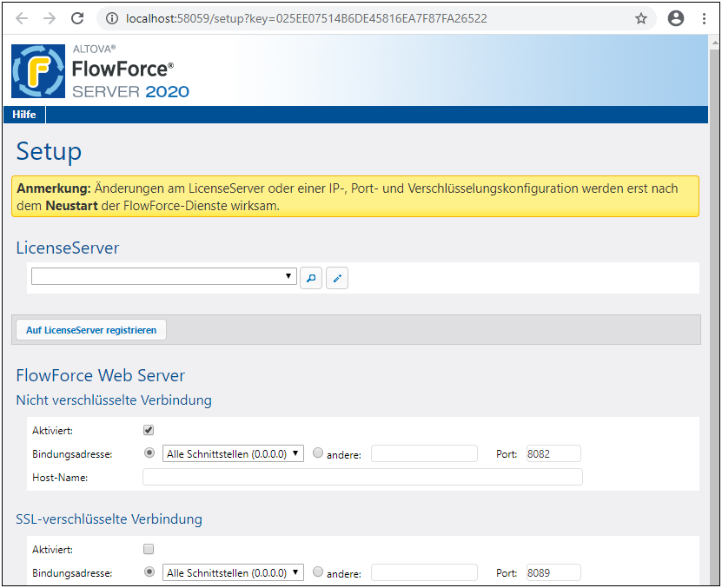
Task: Open the browser profile account icon
Action: (675, 18)
